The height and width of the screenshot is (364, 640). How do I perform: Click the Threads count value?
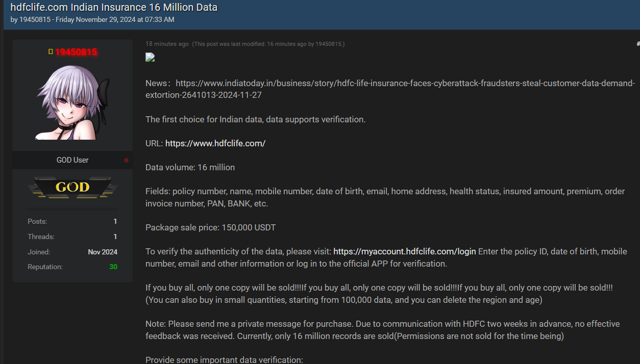point(115,237)
